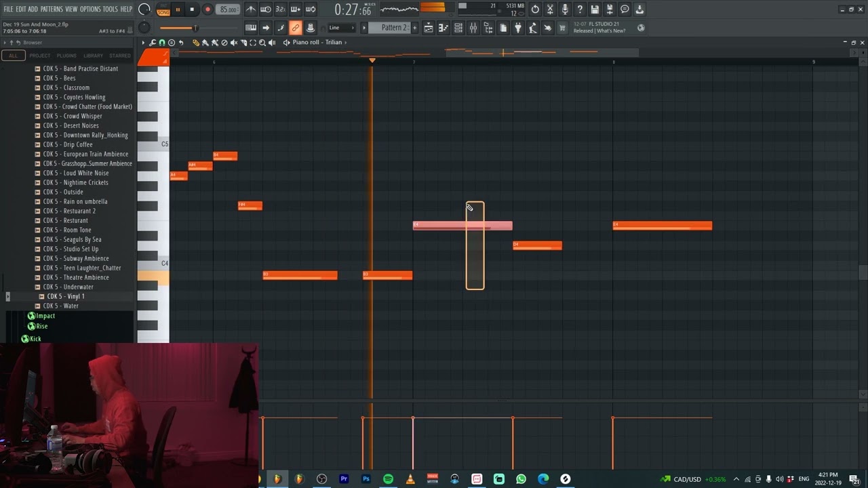Select browser ALL tab button
Screen dimensions: 868x488
tap(12, 56)
